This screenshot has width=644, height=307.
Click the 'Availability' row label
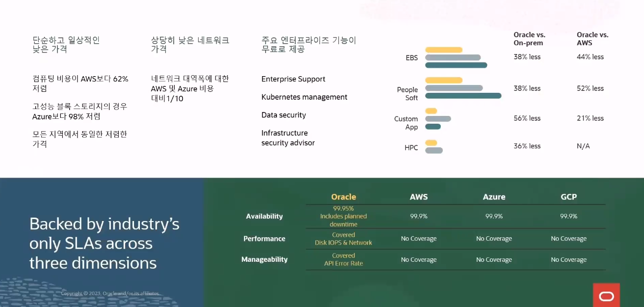tap(264, 216)
